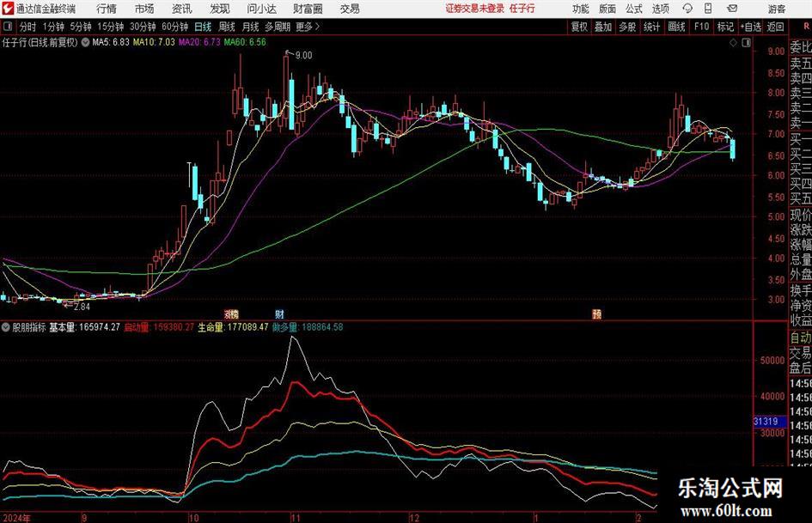Open the 发现 menu

[x=220, y=9]
